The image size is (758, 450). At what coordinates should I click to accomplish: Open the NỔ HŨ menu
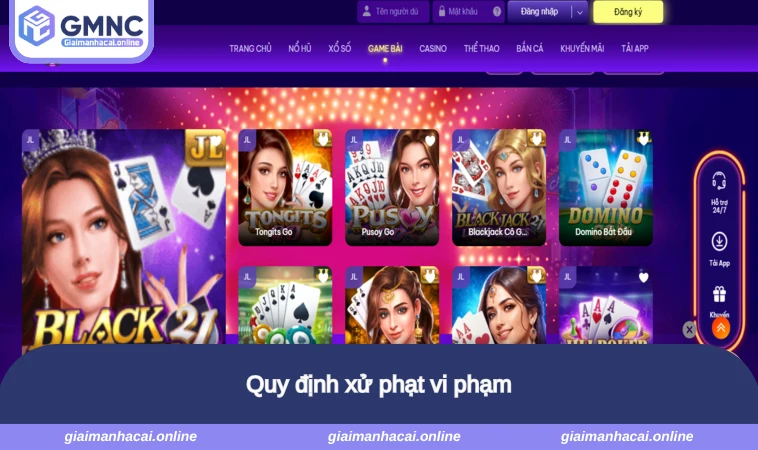pyautogui.click(x=300, y=48)
